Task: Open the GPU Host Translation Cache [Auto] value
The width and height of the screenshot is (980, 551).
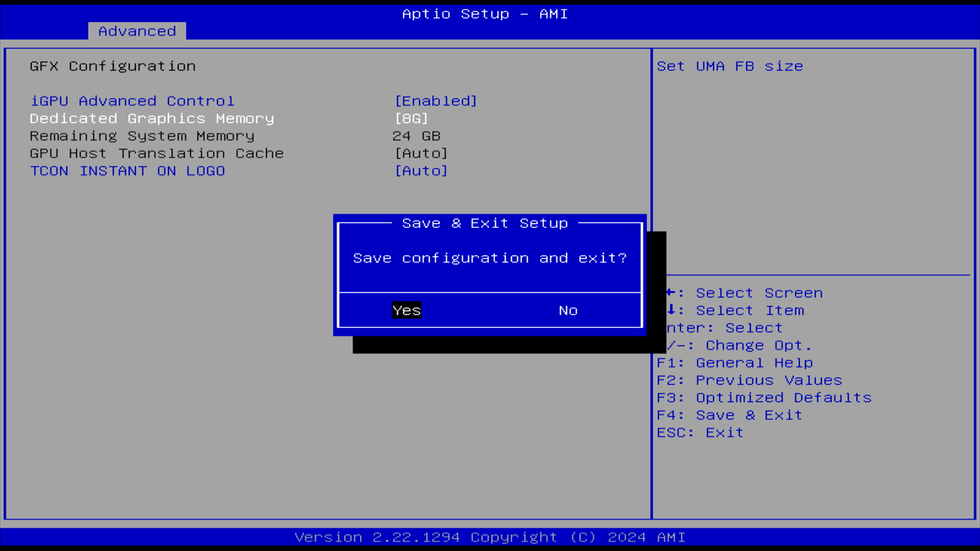Action: point(421,154)
